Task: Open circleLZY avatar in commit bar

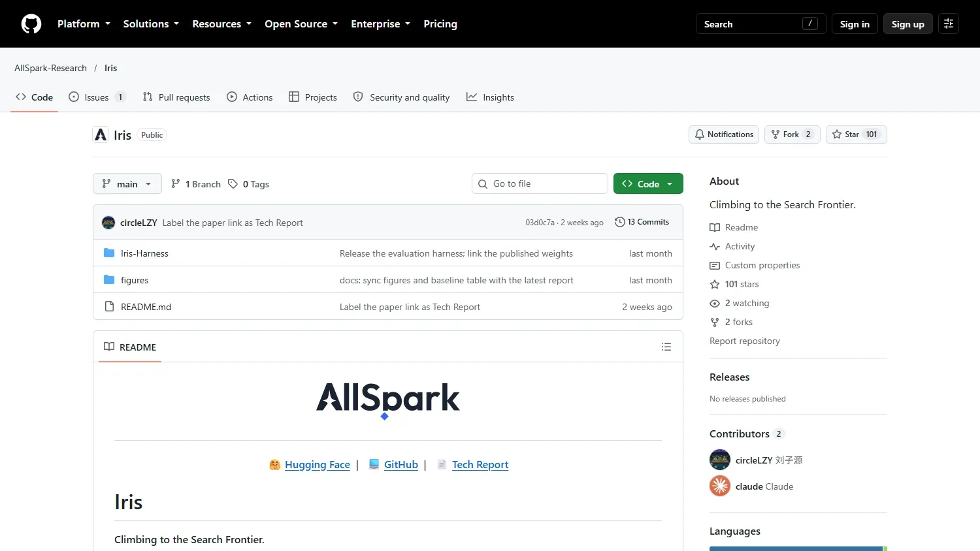Action: click(x=108, y=223)
